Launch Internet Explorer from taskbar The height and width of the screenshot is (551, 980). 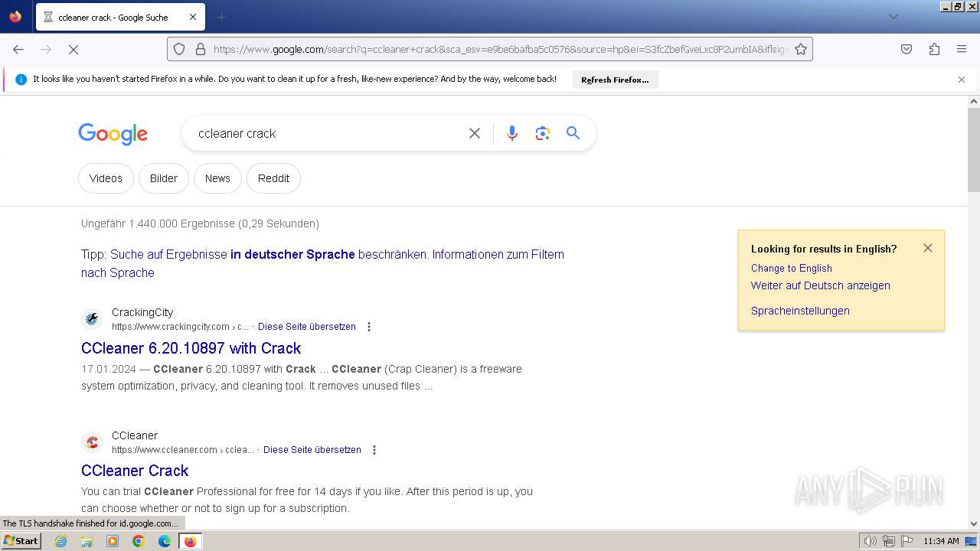point(61,541)
